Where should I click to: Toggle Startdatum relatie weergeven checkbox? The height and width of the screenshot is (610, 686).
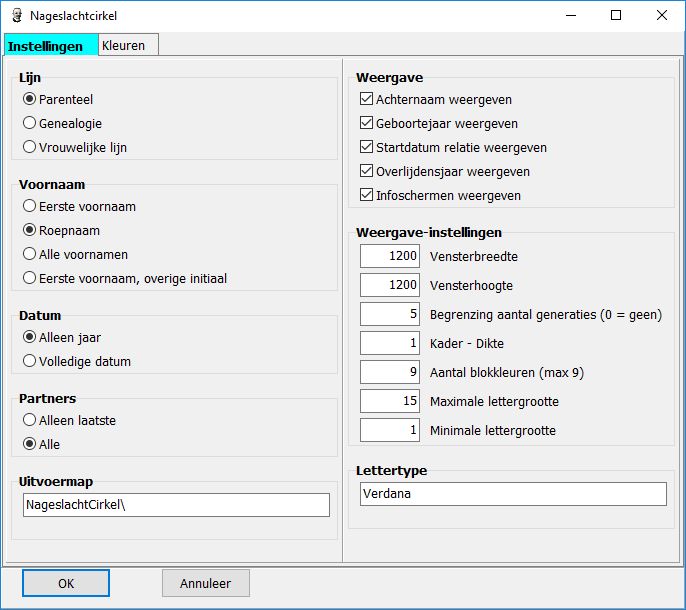click(x=366, y=148)
